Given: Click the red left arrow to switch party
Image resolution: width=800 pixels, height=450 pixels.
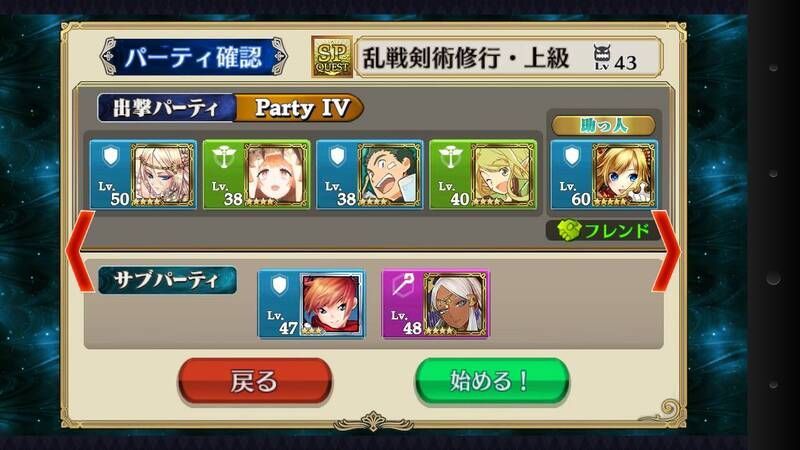Looking at the screenshot, I should 81,251.
